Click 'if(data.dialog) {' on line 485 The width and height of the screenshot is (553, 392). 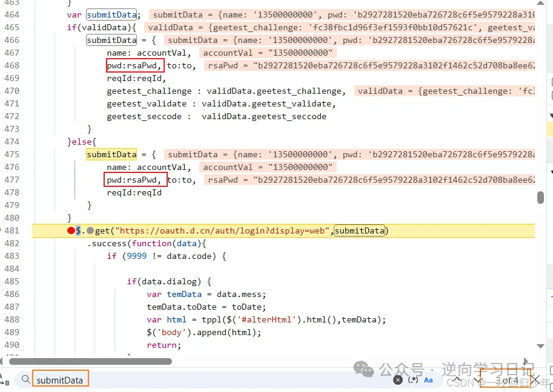169,281
